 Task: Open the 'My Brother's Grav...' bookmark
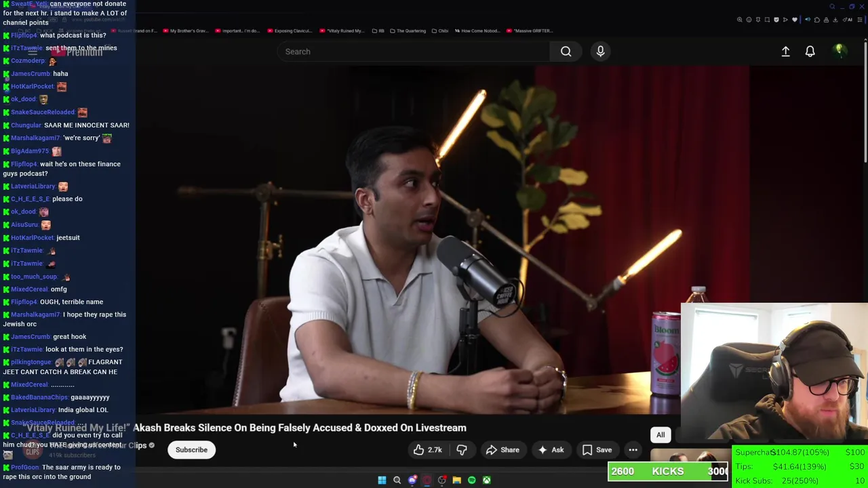pyautogui.click(x=185, y=30)
